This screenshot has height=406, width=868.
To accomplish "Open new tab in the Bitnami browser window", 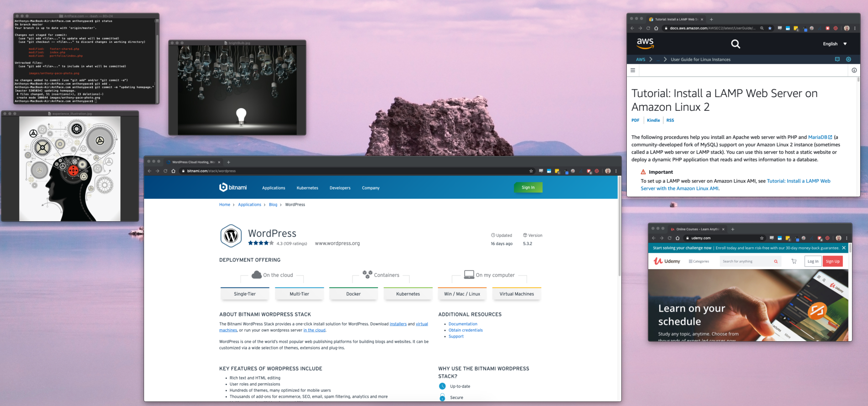I will tap(228, 162).
